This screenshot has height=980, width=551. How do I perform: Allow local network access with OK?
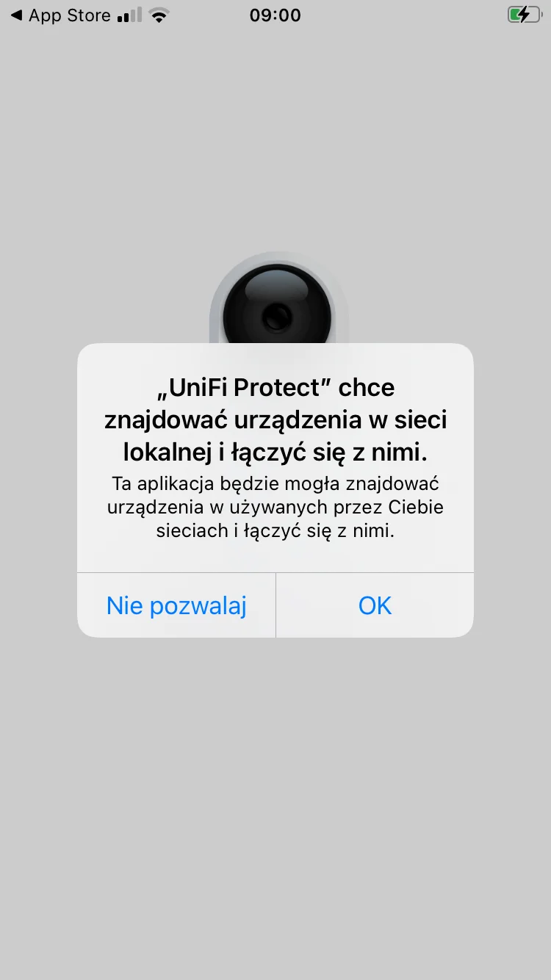click(x=375, y=605)
